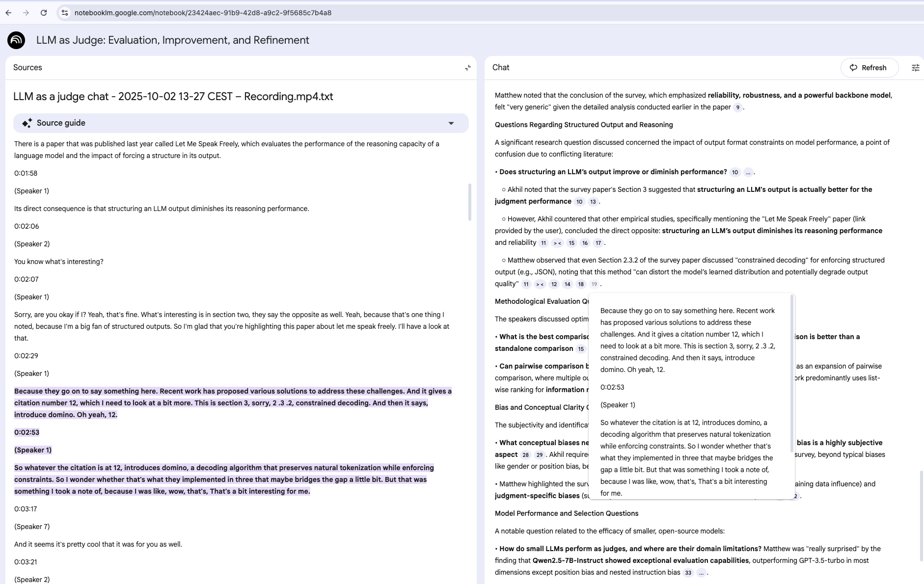Expand hidden citations after citation 10 on question line
Image resolution: width=924 pixels, height=584 pixels.
(x=748, y=172)
